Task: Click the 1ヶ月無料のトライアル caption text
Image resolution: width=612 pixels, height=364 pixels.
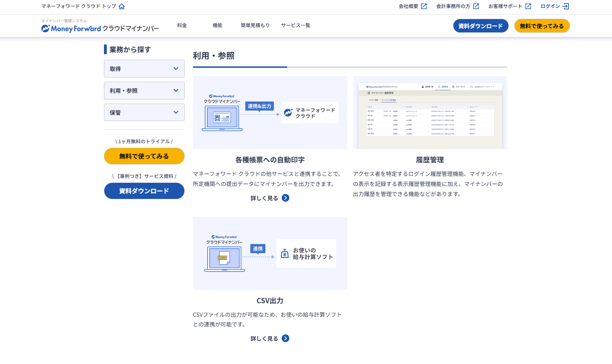Action: (x=144, y=141)
